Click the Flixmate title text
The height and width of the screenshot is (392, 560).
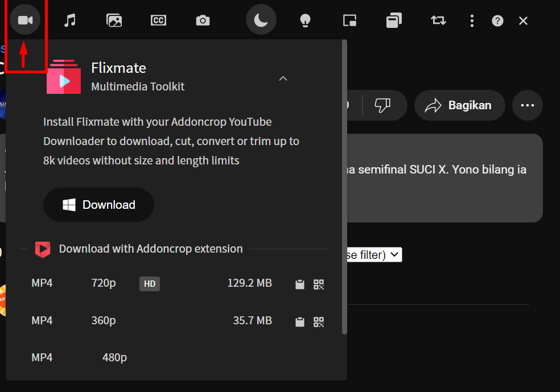(118, 68)
